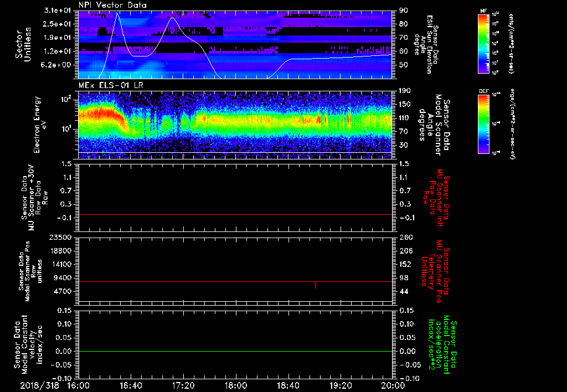This screenshot has height=392, width=567.
Task: Click the red "MU Scanner Pos Telemetry" axis label
Action: pyautogui.click(x=435, y=271)
